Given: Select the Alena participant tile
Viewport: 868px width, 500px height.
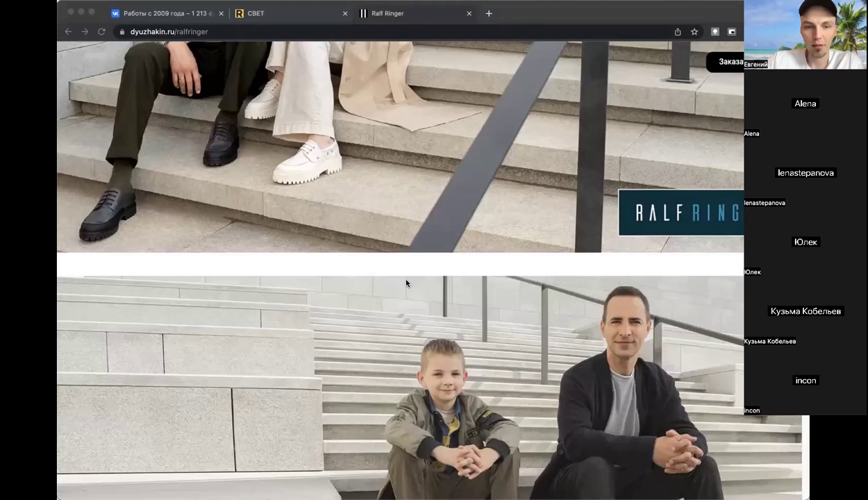Looking at the screenshot, I should pyautogui.click(x=806, y=103).
